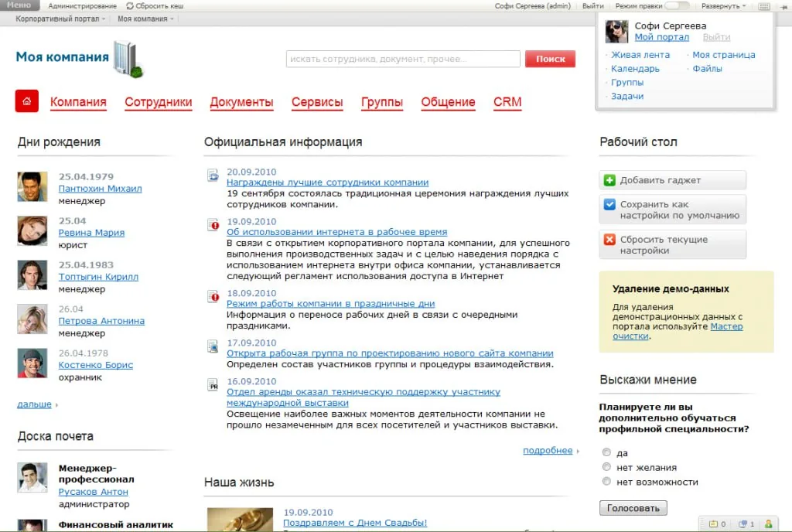Toggle the Режим правки switch
792x532 pixels.
click(677, 5)
